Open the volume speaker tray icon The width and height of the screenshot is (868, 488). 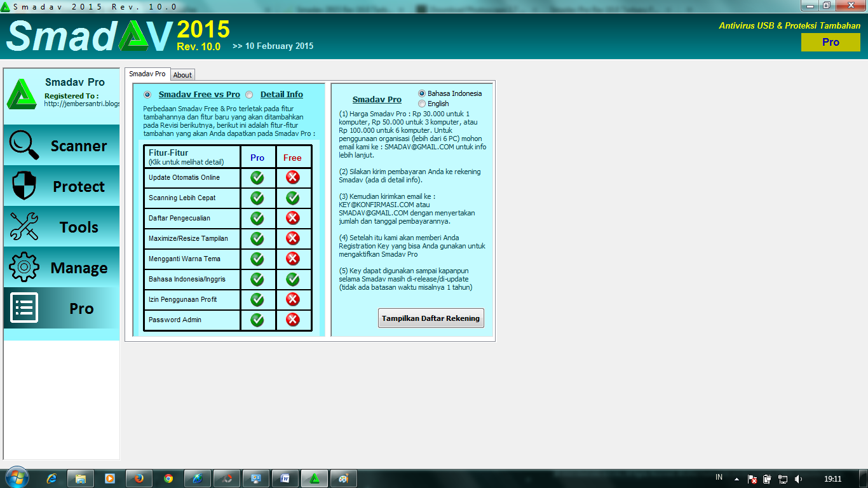tap(799, 479)
